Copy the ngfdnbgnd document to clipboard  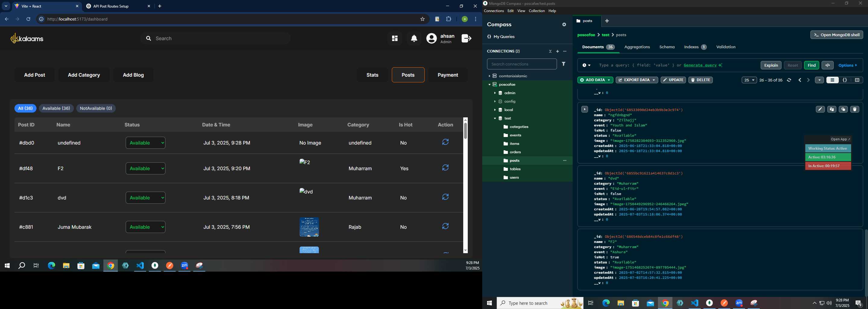click(832, 109)
